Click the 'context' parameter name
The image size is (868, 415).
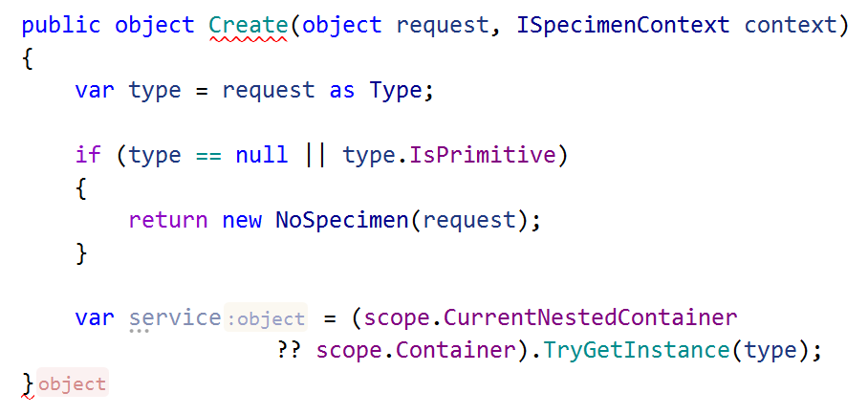[791, 26]
